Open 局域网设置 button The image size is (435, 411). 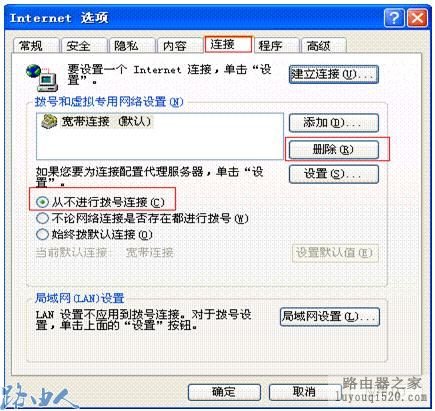tap(330, 317)
